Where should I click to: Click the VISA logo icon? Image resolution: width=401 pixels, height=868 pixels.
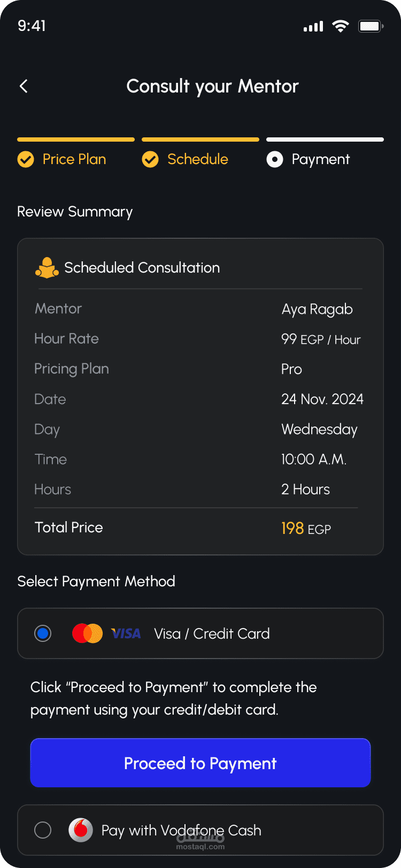(x=126, y=633)
